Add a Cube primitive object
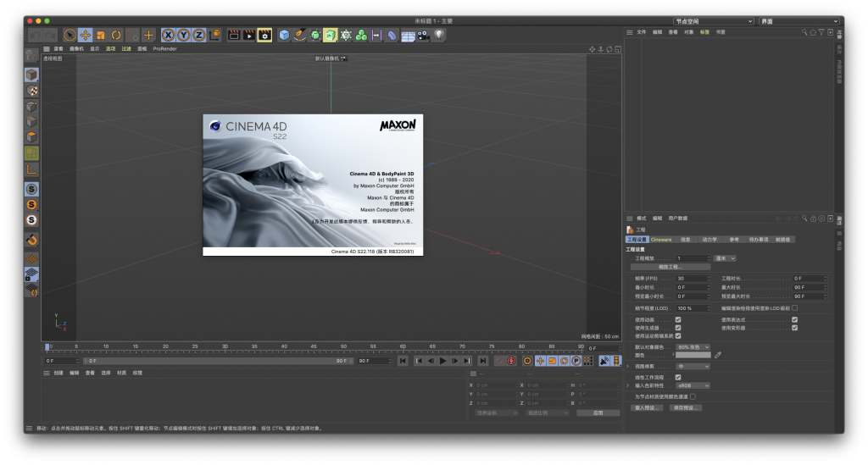 284,36
